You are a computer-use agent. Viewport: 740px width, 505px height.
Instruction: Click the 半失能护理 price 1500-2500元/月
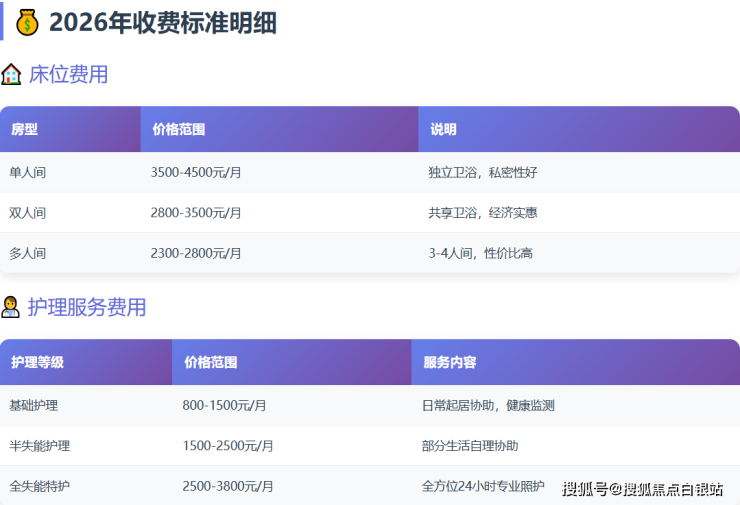pos(228,446)
